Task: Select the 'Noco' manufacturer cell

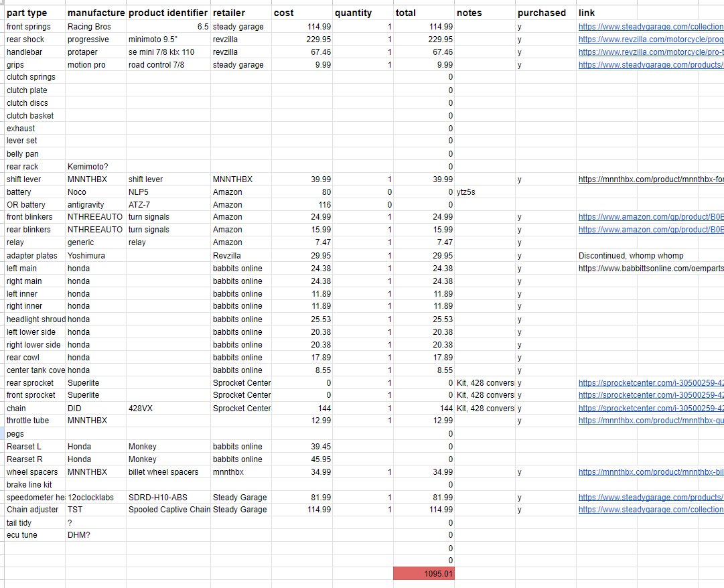Action: [96, 192]
